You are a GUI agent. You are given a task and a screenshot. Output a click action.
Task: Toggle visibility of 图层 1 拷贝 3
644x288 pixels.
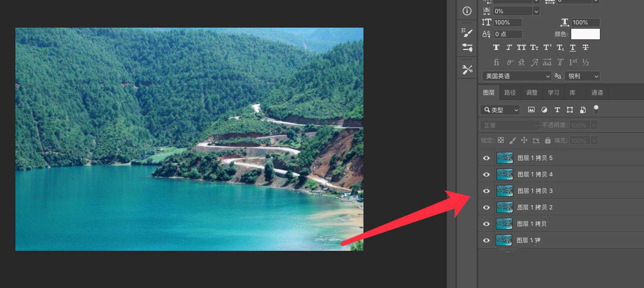tap(486, 191)
